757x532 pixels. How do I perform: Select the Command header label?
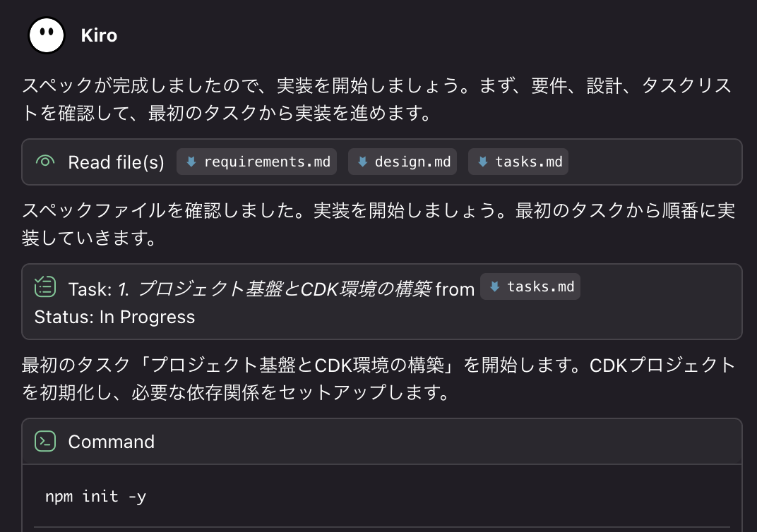point(111,442)
